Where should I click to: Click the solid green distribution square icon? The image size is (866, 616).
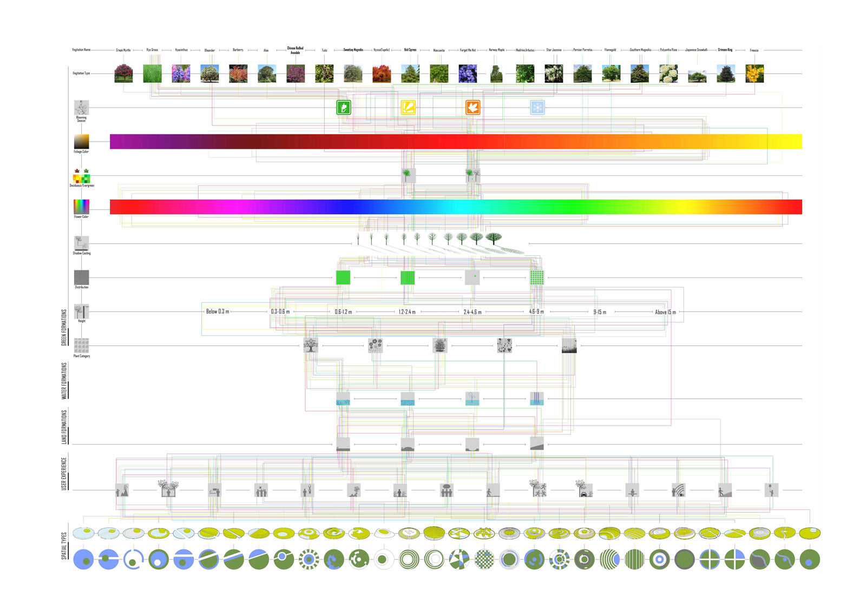[343, 277]
